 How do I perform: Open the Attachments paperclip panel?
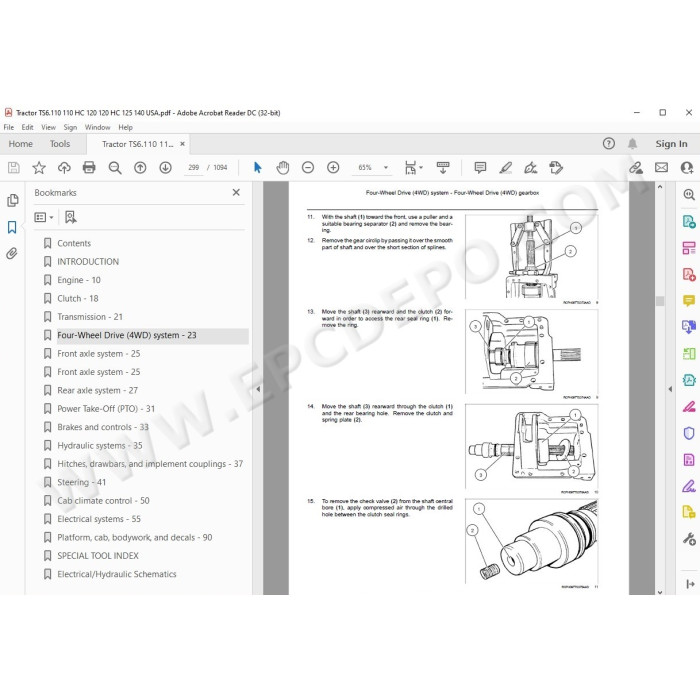pos(12,254)
